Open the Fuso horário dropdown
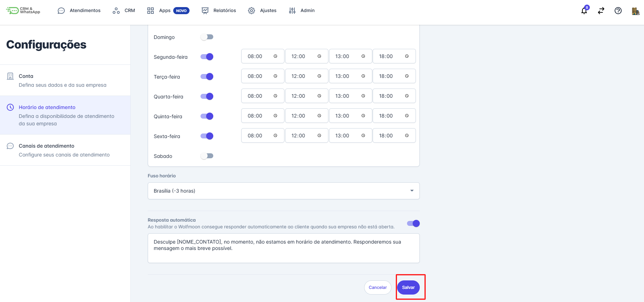644x302 pixels. tap(283, 191)
